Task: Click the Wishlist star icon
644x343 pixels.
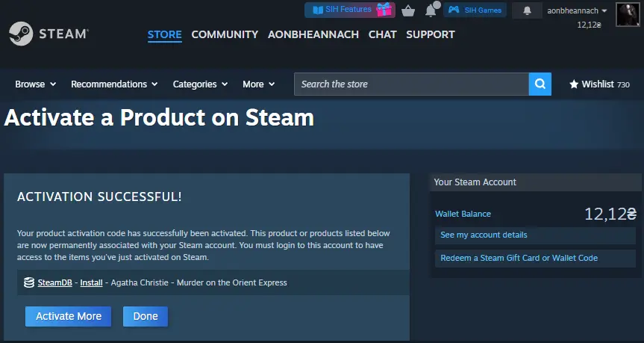Action: pos(574,84)
